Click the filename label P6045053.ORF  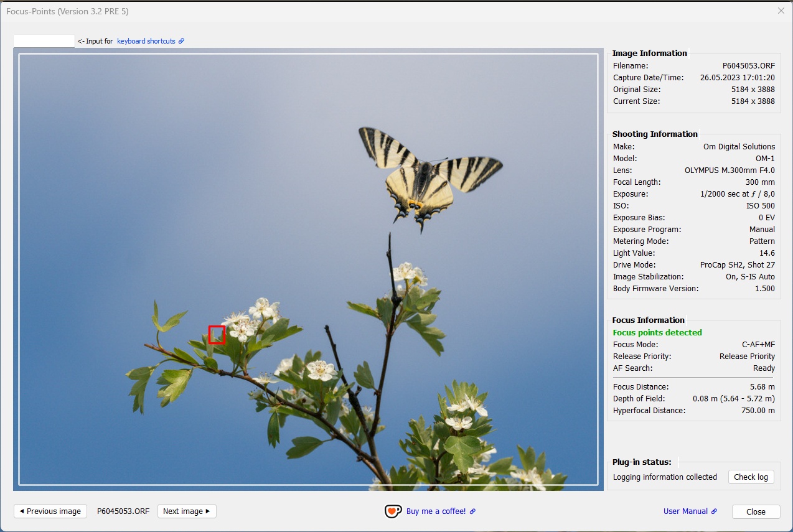pyautogui.click(x=123, y=511)
